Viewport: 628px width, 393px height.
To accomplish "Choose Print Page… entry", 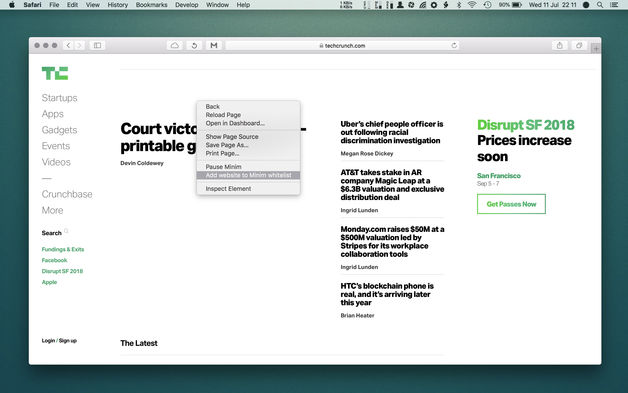I will 248,153.
